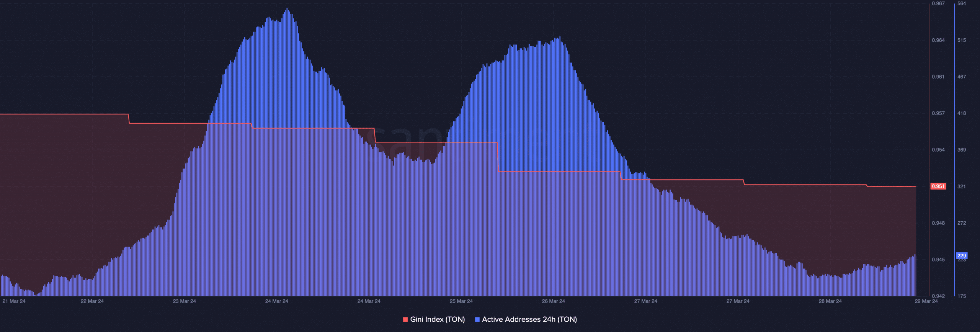Click the 0.967 Gini axis value
This screenshot has width=980, height=332.
coord(938,3)
